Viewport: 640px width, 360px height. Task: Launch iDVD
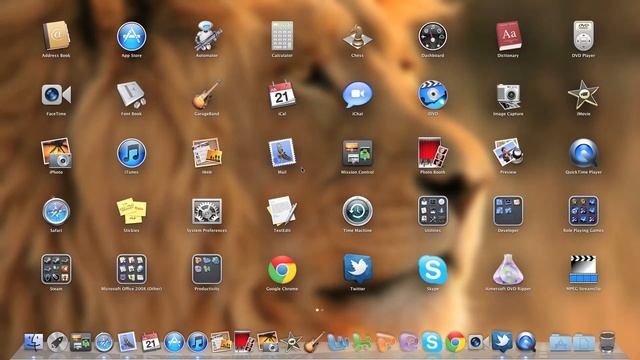pyautogui.click(x=433, y=95)
